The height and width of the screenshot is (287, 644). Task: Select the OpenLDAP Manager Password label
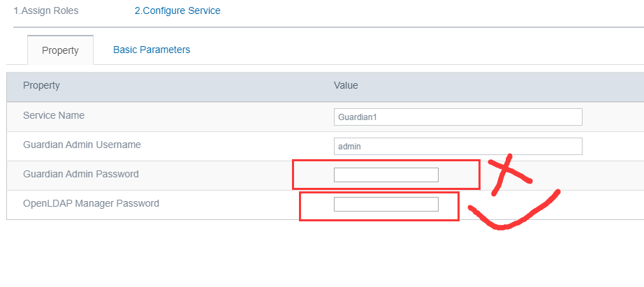click(91, 203)
